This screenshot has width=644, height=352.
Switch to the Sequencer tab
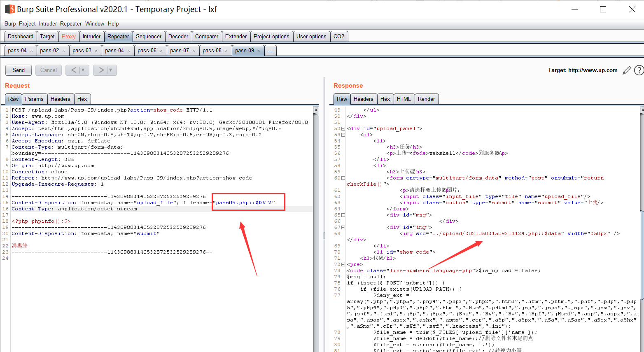(x=149, y=36)
